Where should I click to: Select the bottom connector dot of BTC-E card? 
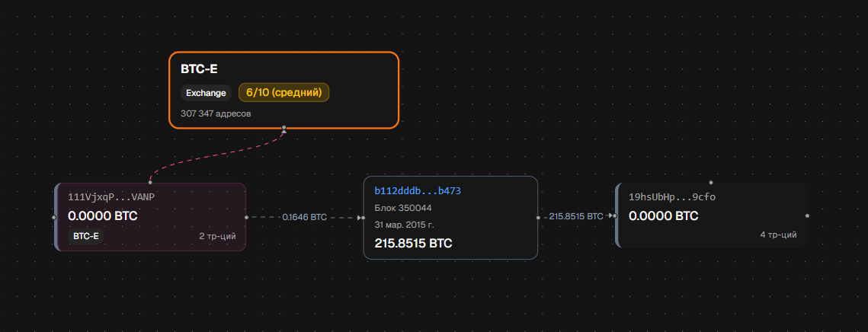284,128
